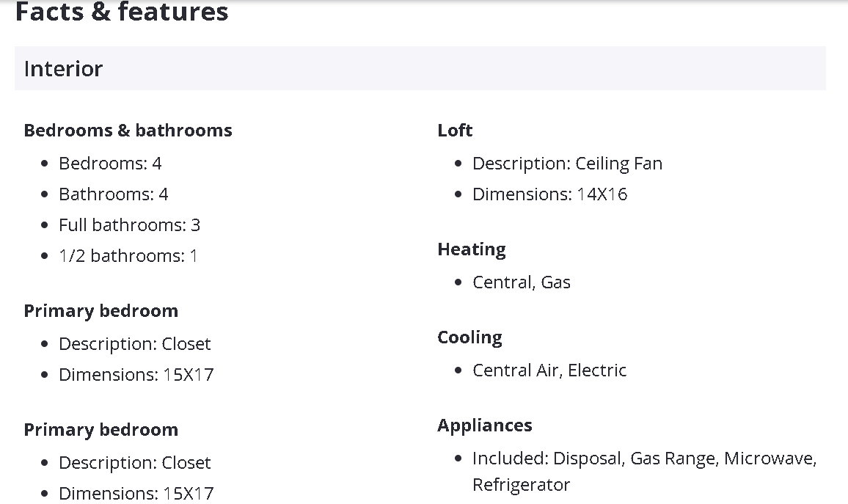Screen dimensions: 848x504
Task: Select the Central, Gas heating entry
Action: [x=521, y=282]
